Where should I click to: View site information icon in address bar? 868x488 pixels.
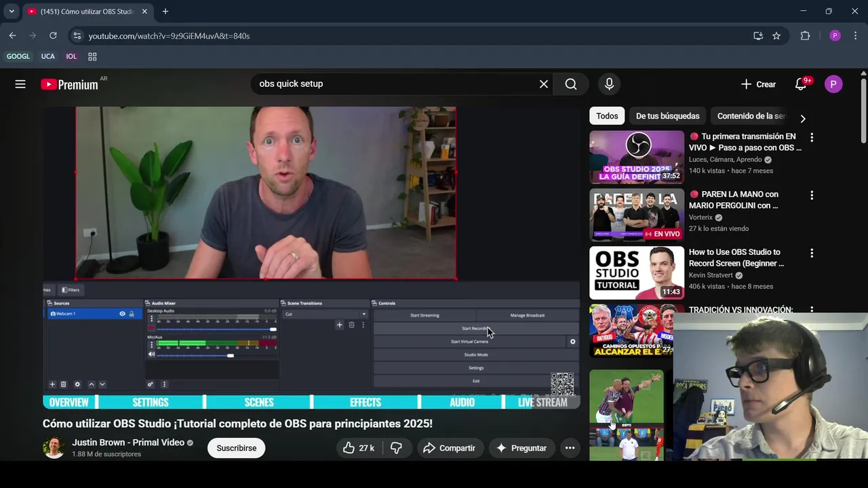(x=77, y=36)
